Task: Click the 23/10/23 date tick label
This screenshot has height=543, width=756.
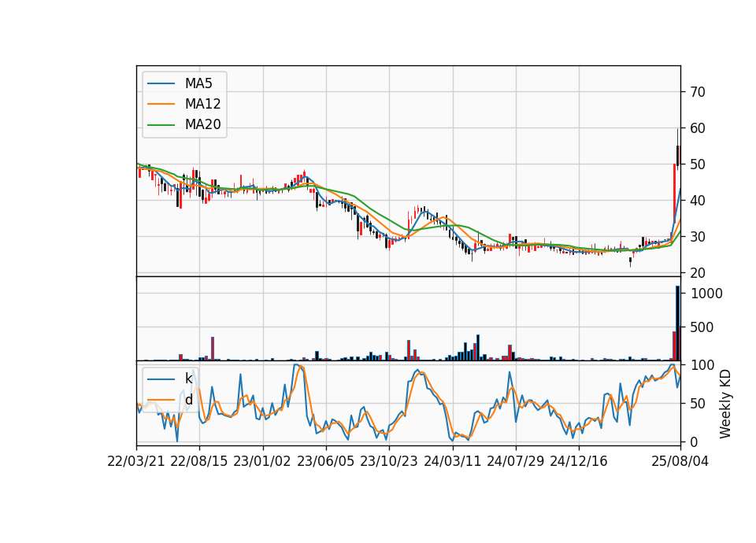Action: pyautogui.click(x=388, y=461)
